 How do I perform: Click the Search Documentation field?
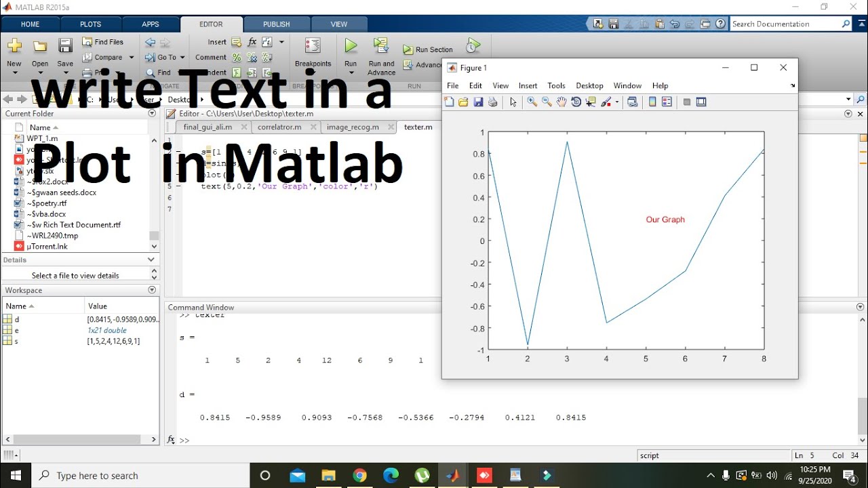(x=785, y=24)
